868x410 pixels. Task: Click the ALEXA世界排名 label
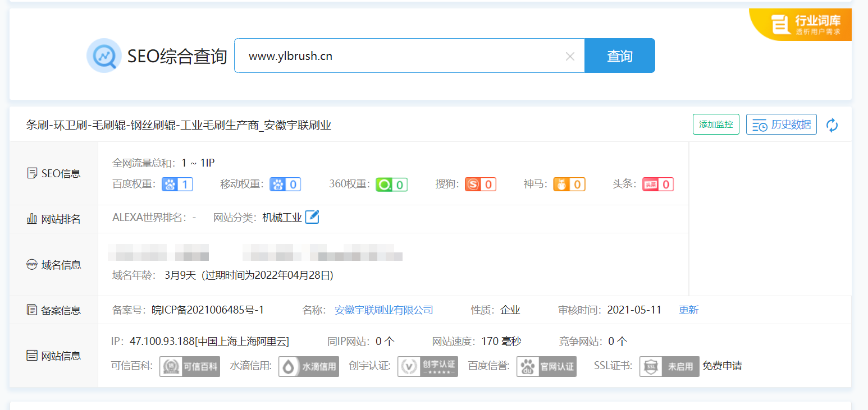pyautogui.click(x=150, y=218)
